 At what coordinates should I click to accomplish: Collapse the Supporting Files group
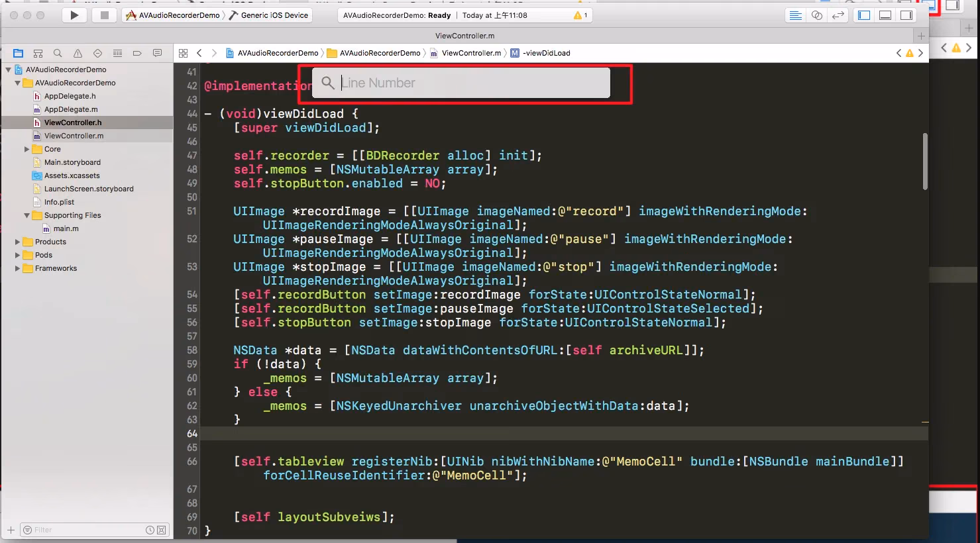click(27, 215)
